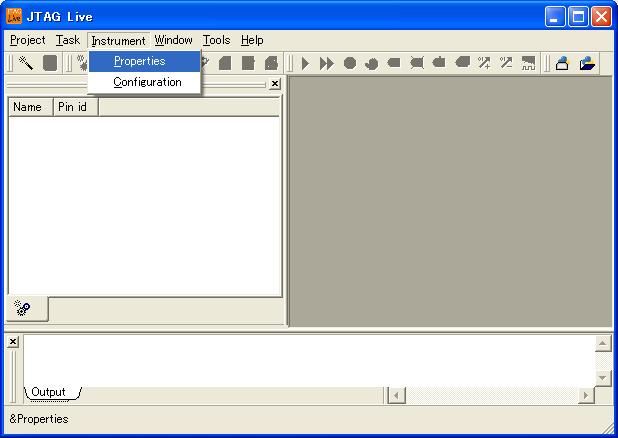
Task: Minimize the JTAG Live window
Action: pos(555,17)
